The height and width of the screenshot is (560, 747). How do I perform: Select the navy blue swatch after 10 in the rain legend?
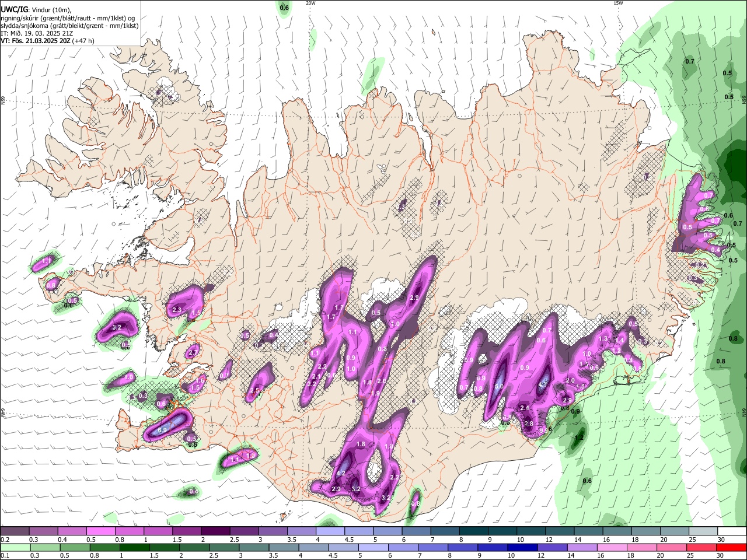(522, 548)
